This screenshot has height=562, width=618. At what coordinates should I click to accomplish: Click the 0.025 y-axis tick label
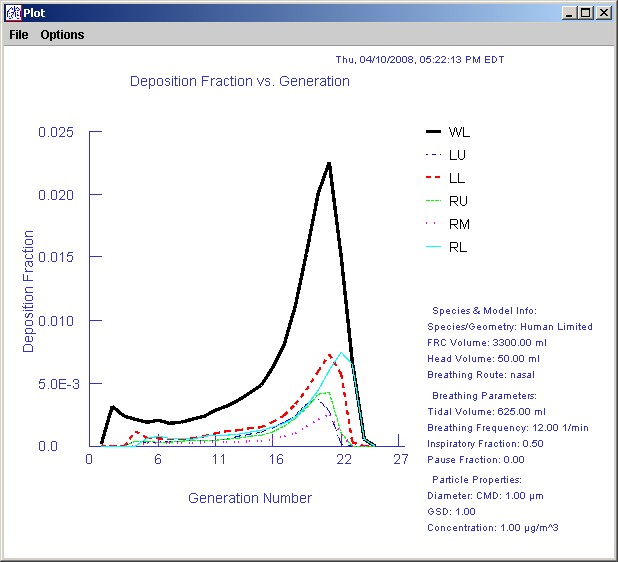click(x=55, y=132)
